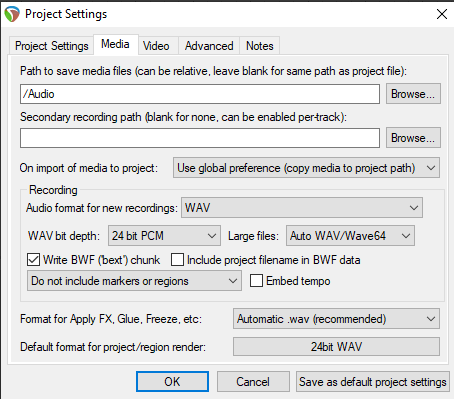Select the Advanced tab

click(x=209, y=46)
